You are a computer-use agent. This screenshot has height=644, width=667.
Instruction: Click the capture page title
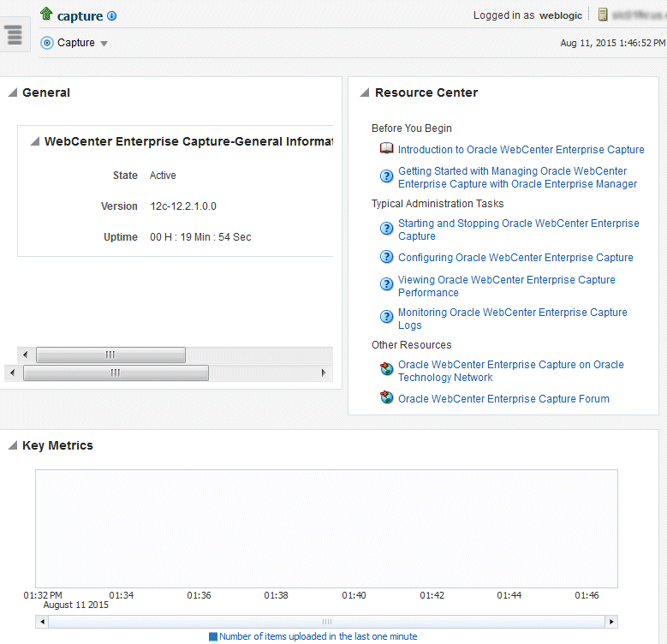[80, 16]
